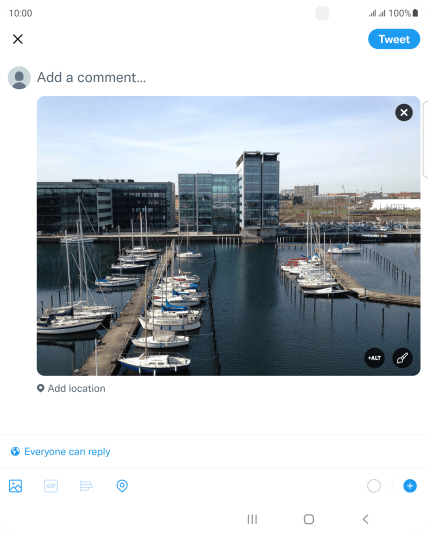This screenshot has height=534, width=428.
Task: Tap the profile avatar picture
Action: point(19,78)
